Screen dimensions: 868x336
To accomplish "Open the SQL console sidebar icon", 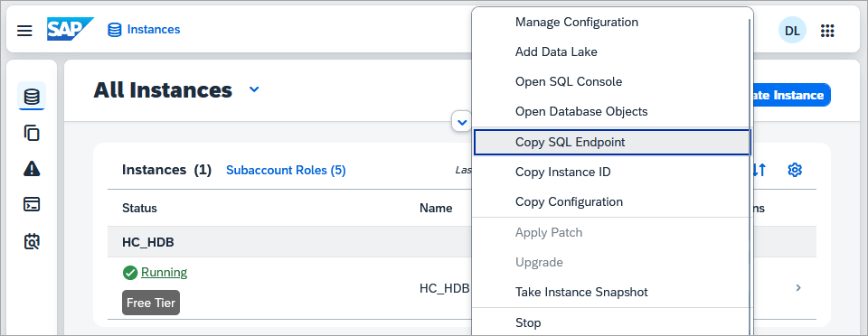I will pyautogui.click(x=33, y=204).
